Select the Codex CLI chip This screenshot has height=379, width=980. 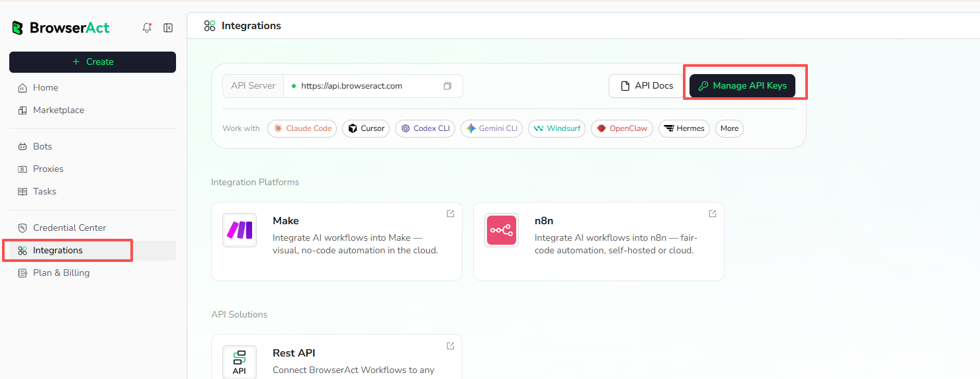(425, 128)
